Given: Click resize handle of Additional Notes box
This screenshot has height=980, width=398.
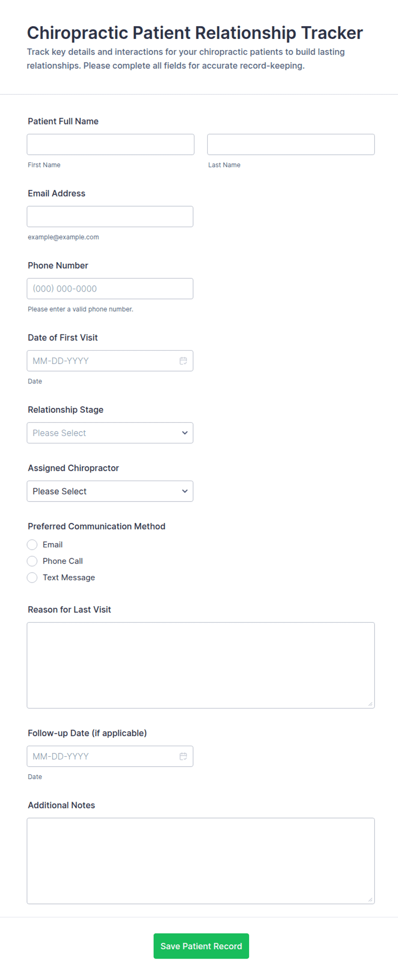Looking at the screenshot, I should [x=370, y=900].
